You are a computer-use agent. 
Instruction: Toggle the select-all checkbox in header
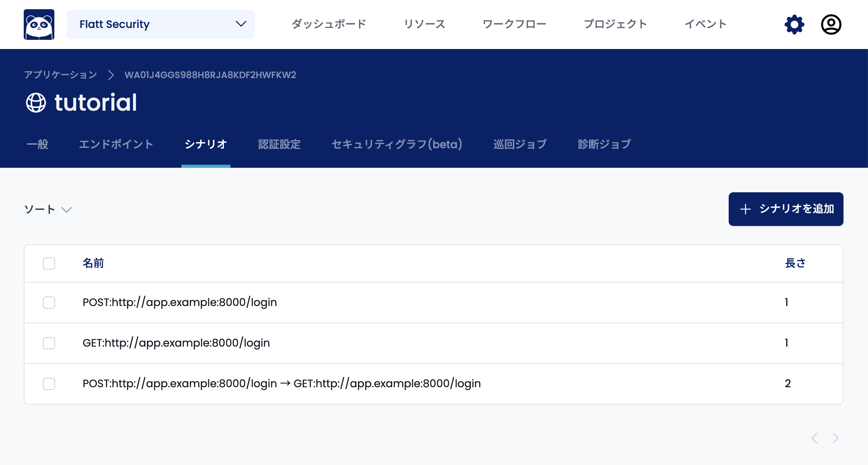(49, 264)
